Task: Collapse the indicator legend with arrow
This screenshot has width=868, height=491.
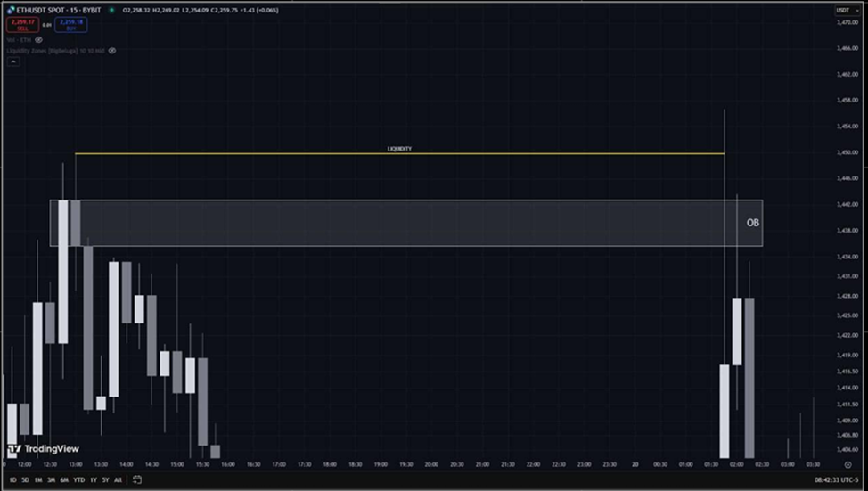Action: click(12, 61)
